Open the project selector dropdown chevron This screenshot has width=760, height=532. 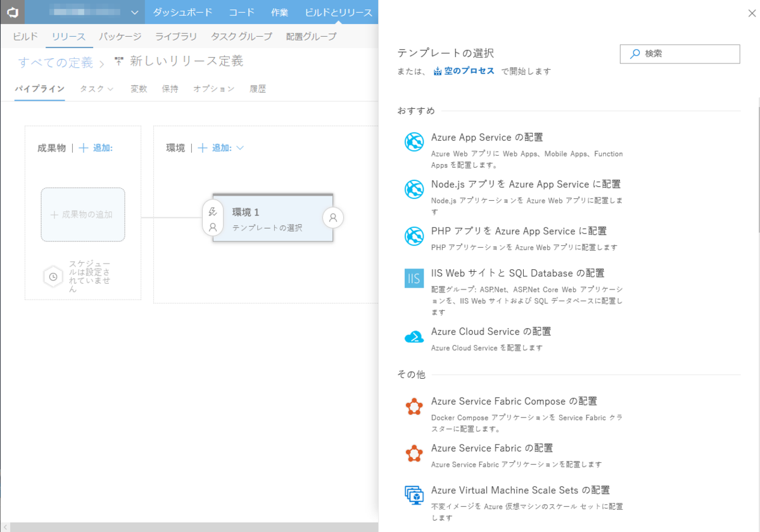point(134,13)
